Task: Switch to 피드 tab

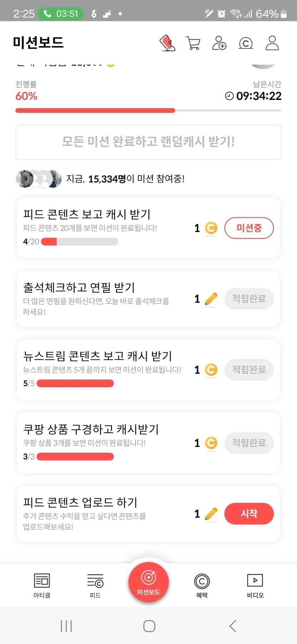Action: point(95,585)
